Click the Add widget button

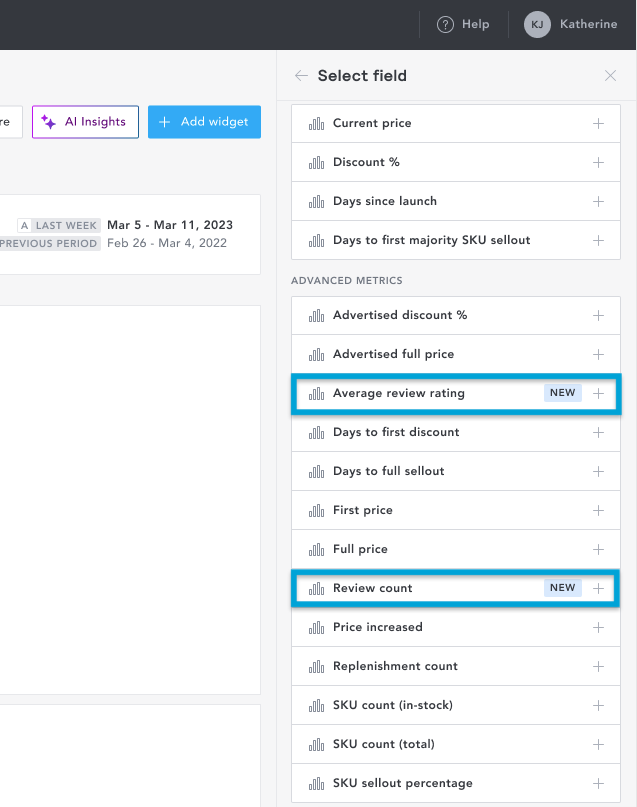204,122
